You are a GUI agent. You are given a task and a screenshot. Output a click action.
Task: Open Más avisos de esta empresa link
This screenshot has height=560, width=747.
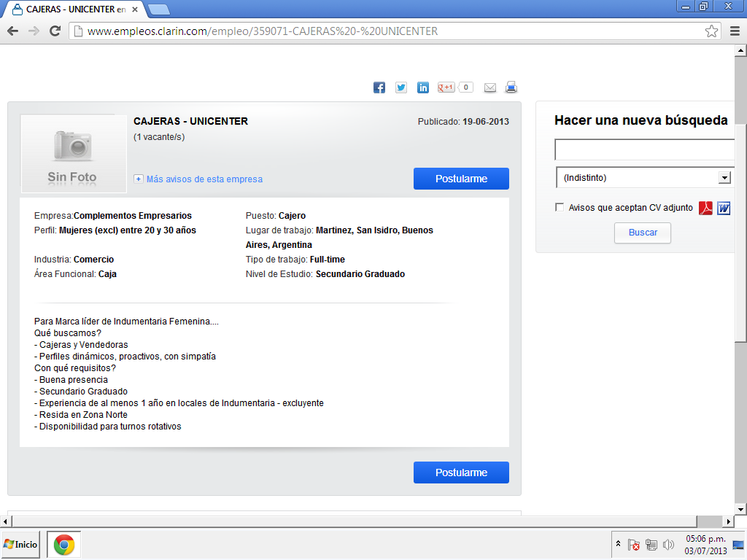[204, 179]
